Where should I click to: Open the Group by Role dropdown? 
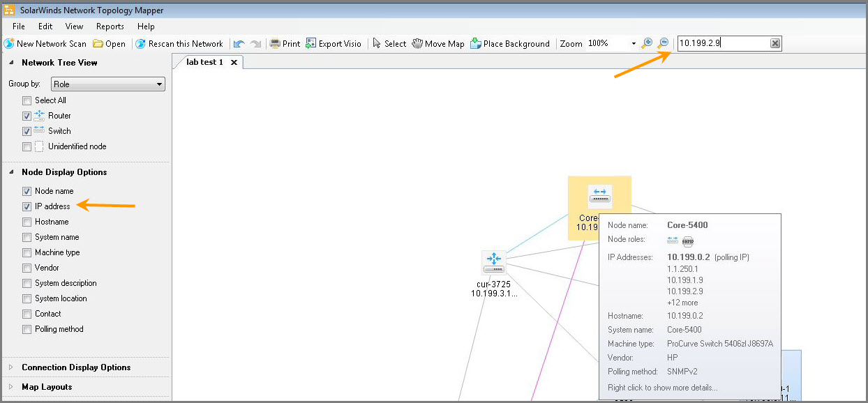coord(108,84)
